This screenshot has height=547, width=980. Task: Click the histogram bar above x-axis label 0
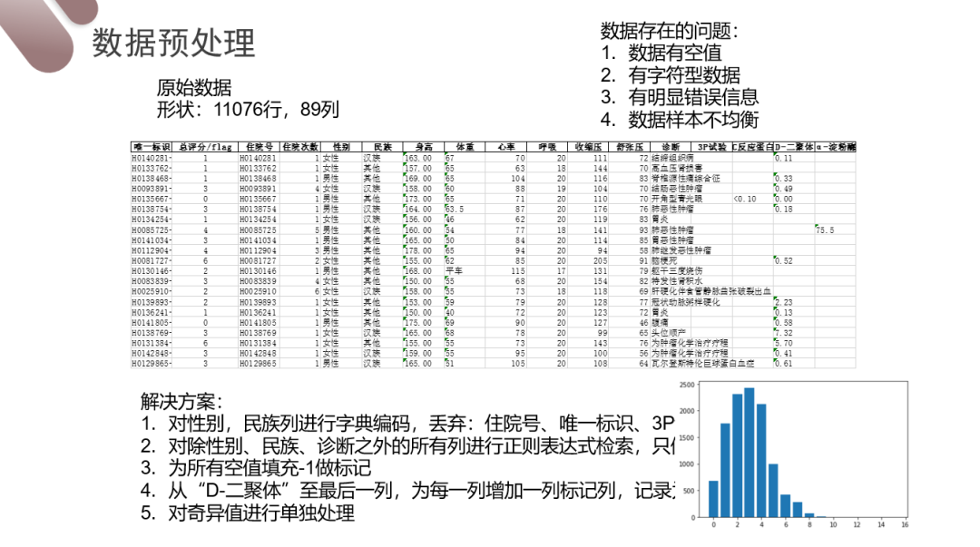[713, 499]
